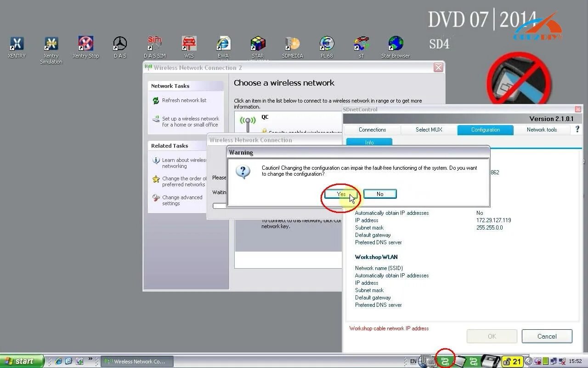Click the Warning dialog question mark icon

click(243, 172)
